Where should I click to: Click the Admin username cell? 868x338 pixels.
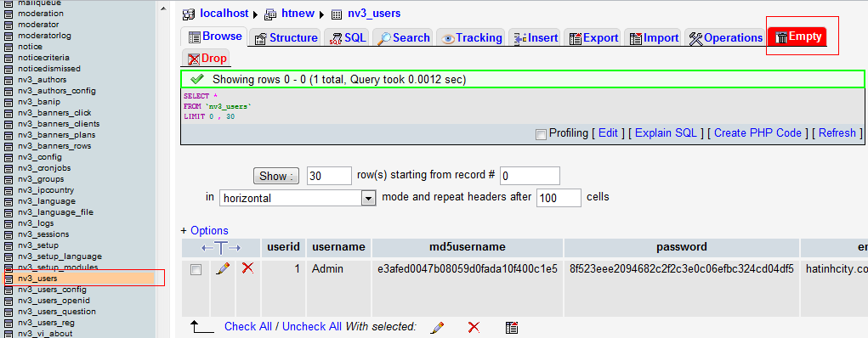(339, 288)
